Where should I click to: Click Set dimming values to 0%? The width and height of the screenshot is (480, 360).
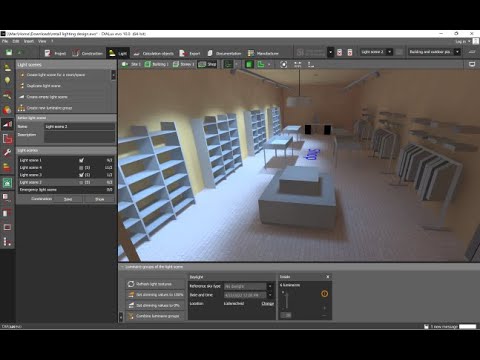pos(155,305)
